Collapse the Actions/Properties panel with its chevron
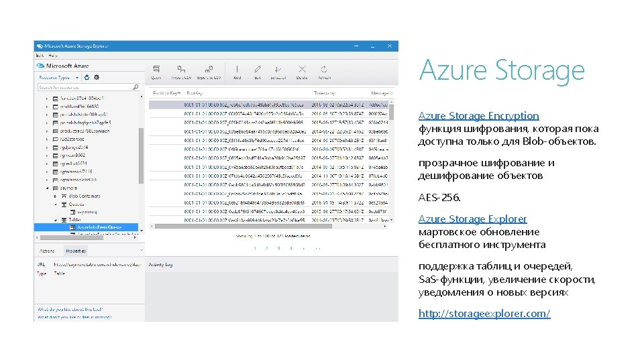Viewport: 644px width, 362px height. [x=142, y=250]
